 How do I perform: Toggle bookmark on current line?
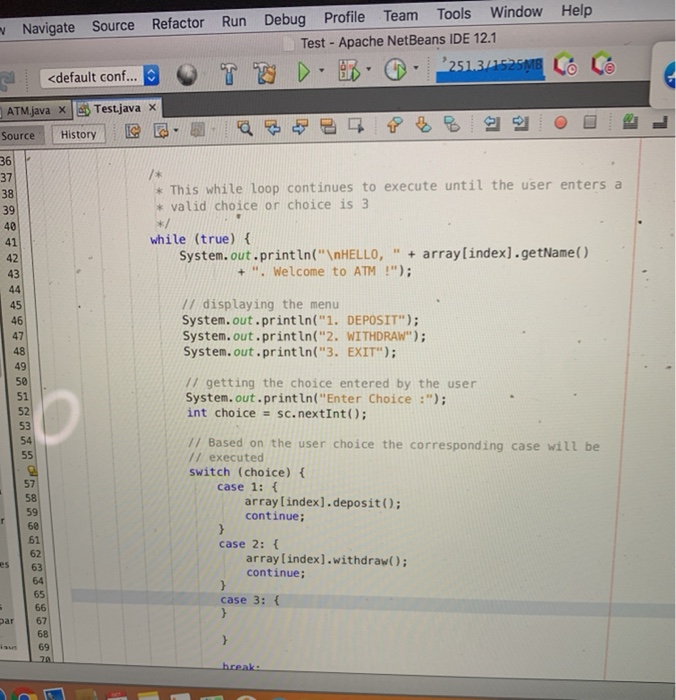[x=452, y=124]
